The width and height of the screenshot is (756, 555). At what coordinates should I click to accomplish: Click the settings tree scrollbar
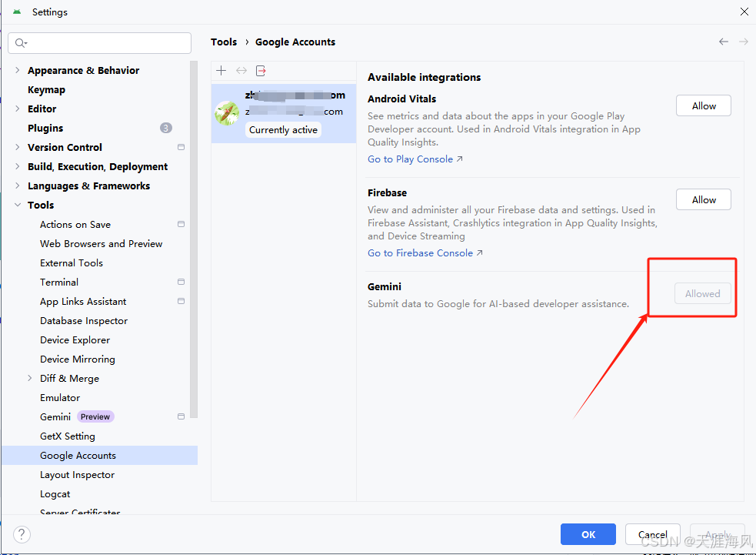(194, 239)
